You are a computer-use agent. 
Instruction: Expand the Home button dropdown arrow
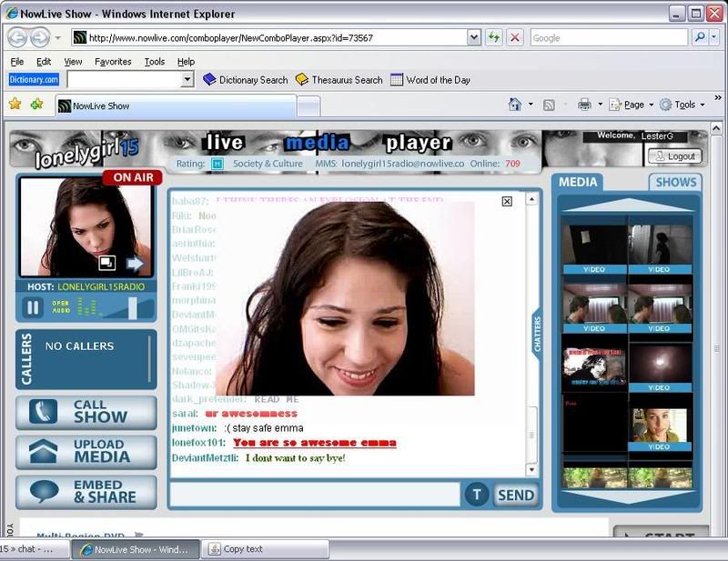(531, 105)
